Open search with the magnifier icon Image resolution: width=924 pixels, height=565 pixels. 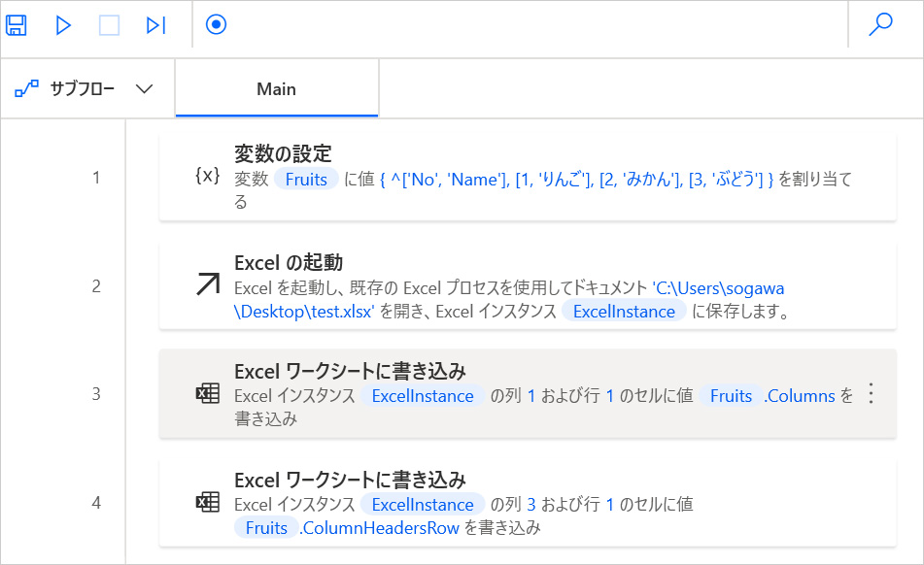(880, 25)
